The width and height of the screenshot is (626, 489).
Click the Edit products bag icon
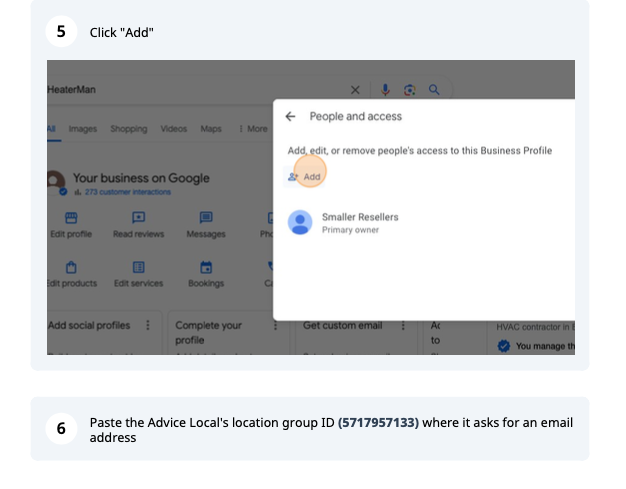coord(71,267)
